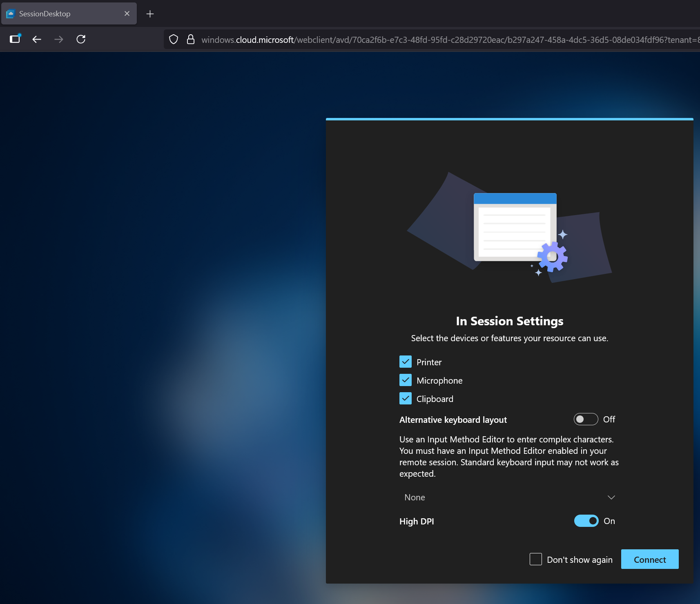Image resolution: width=700 pixels, height=604 pixels.
Task: Uncheck the Printer checkbox
Action: point(405,362)
